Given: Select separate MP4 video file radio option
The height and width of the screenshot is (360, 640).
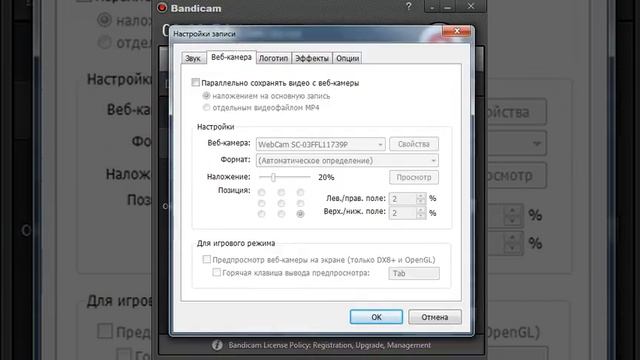Looking at the screenshot, I should tap(206, 107).
